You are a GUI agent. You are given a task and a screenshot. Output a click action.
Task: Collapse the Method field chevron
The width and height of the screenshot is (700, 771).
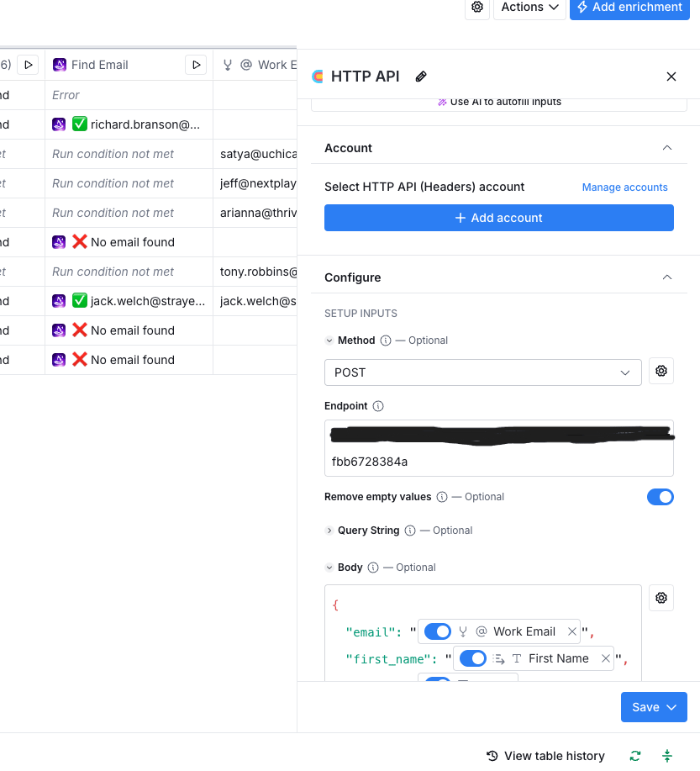(329, 341)
